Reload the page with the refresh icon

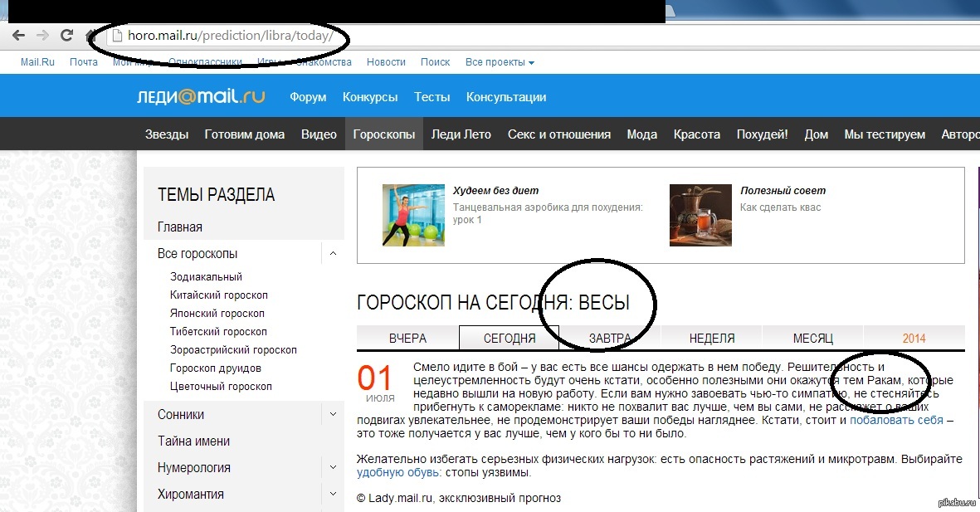point(66,36)
